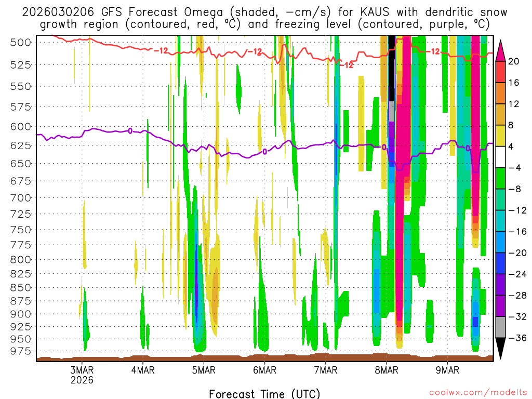Image resolution: width=532 pixels, height=399 pixels.
Task: Click the red -12 contour label near 9MAR
Action: (x=433, y=51)
